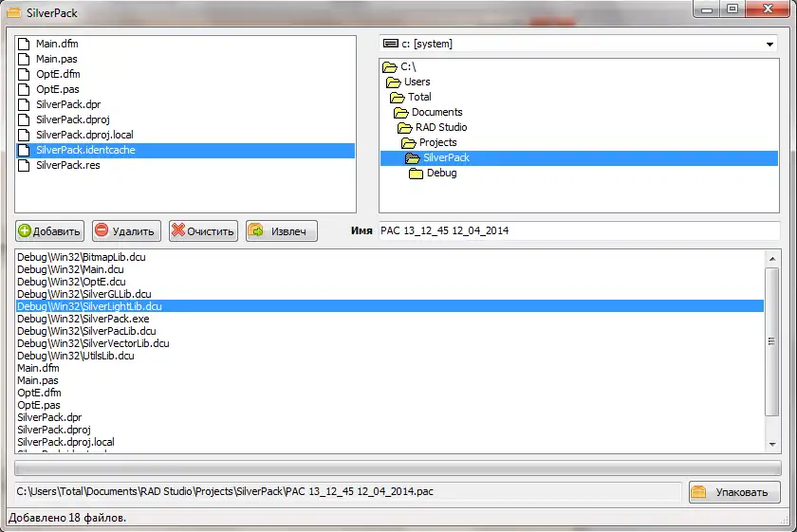Click the open SilverPack folder icon

[412, 158]
